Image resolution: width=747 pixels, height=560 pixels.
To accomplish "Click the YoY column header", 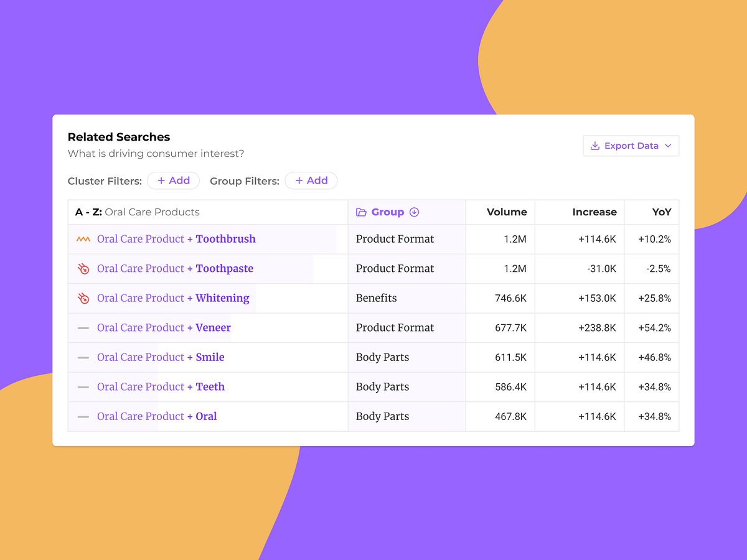I will (x=661, y=212).
